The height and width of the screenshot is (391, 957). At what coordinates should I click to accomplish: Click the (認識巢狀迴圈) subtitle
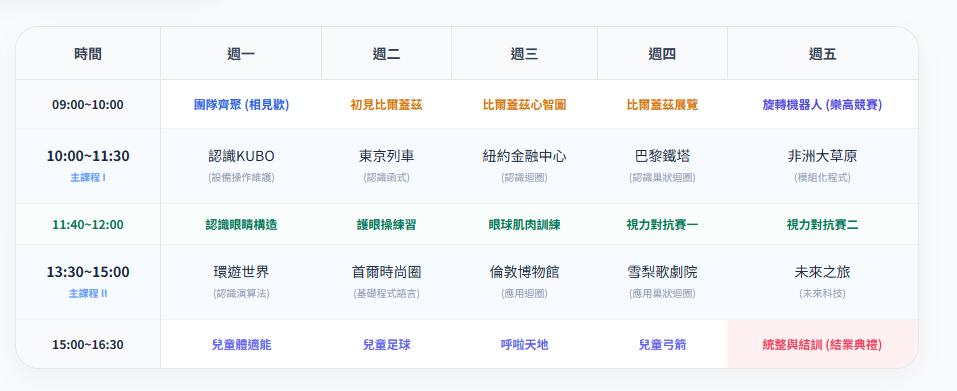pos(662,178)
